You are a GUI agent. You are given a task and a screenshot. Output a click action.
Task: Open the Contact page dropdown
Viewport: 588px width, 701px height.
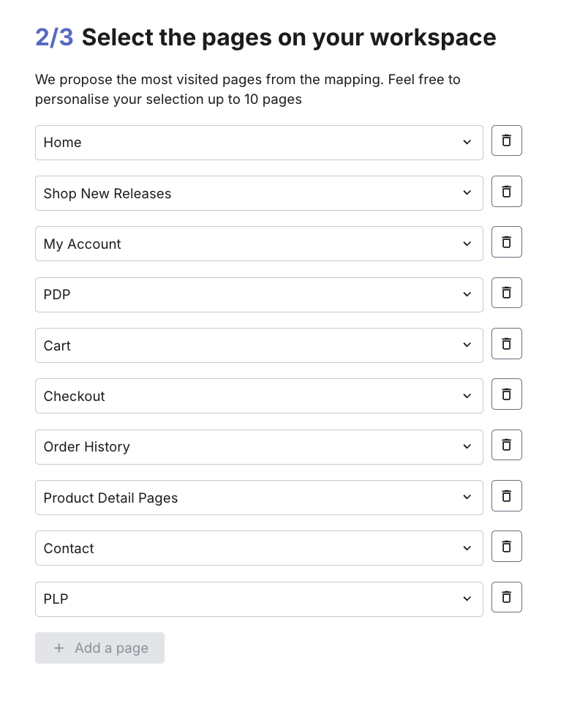click(259, 548)
